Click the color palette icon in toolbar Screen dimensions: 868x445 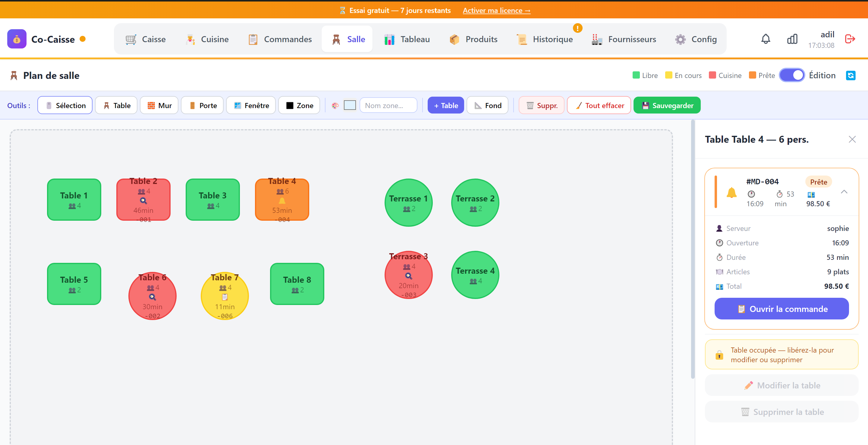(x=335, y=106)
